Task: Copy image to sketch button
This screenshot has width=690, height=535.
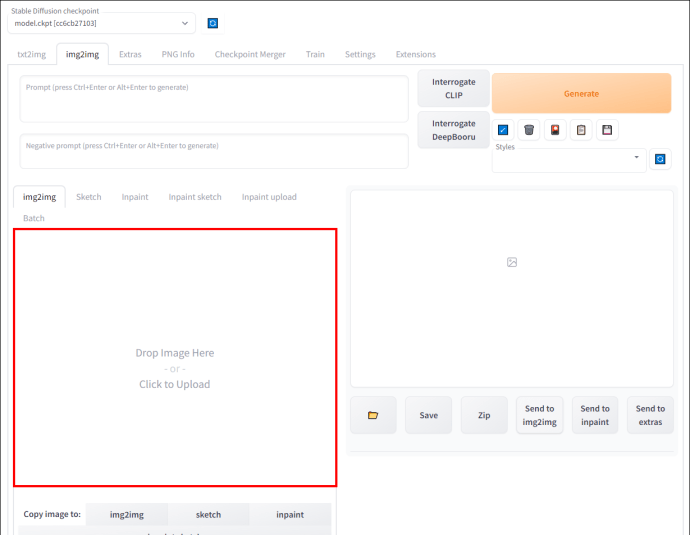Action: pyautogui.click(x=208, y=514)
